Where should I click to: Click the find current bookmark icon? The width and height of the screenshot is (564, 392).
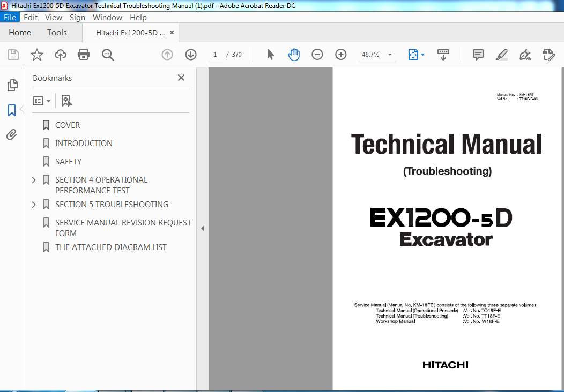[66, 101]
